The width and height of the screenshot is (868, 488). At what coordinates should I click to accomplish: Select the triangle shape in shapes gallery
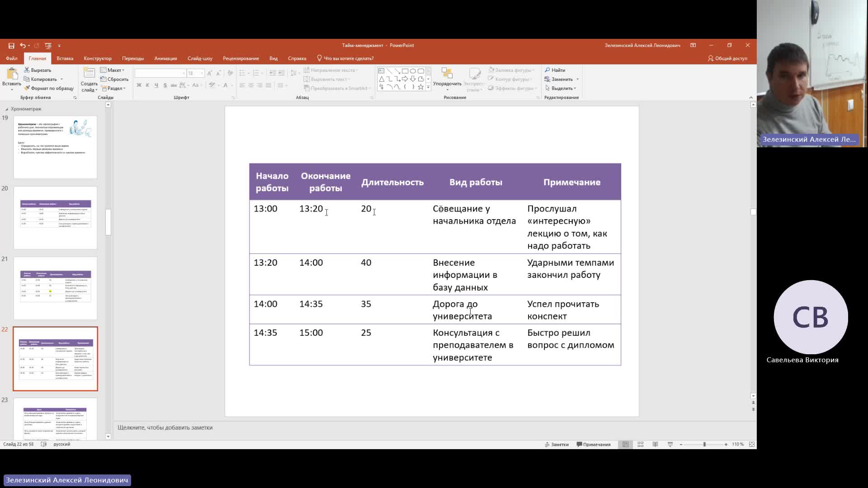point(381,79)
